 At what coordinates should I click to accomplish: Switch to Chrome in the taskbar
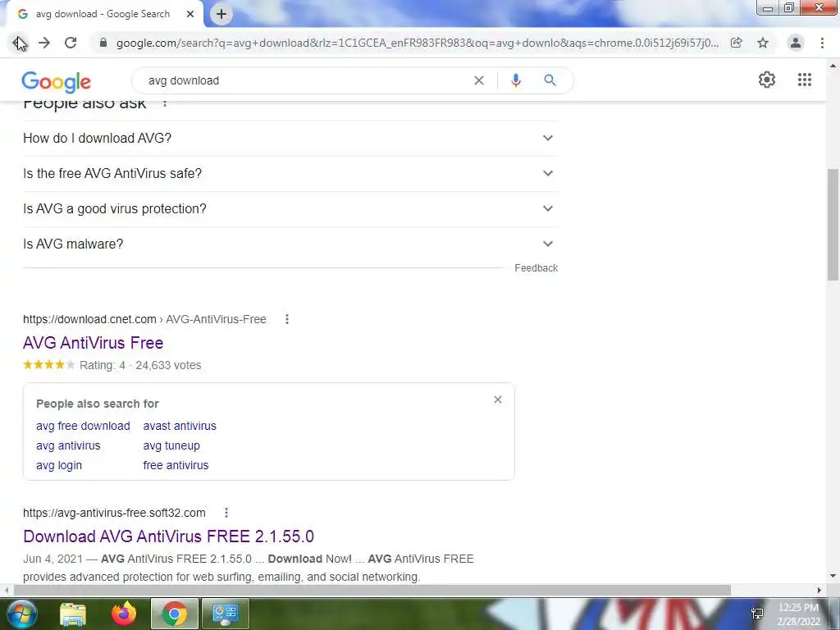tap(175, 614)
